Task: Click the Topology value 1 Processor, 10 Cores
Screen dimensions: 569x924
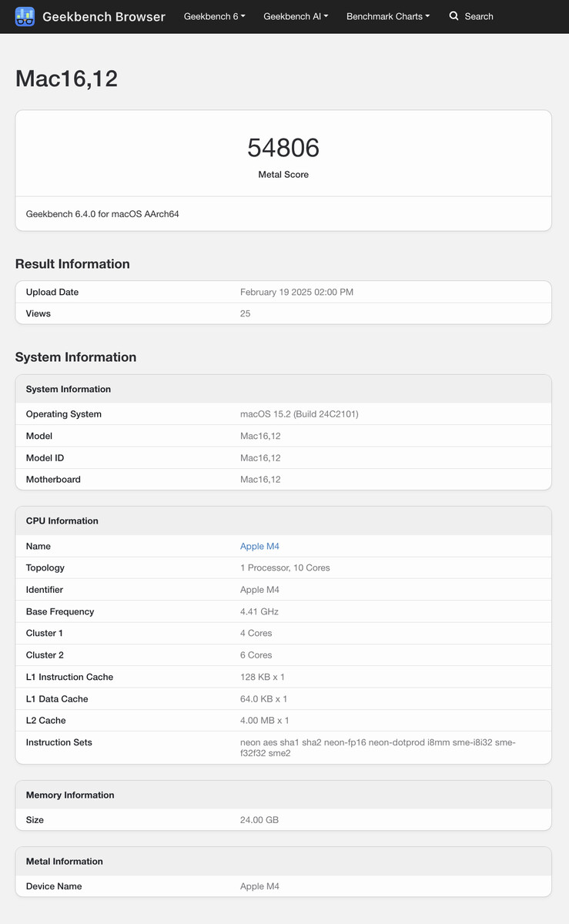Action: point(285,567)
